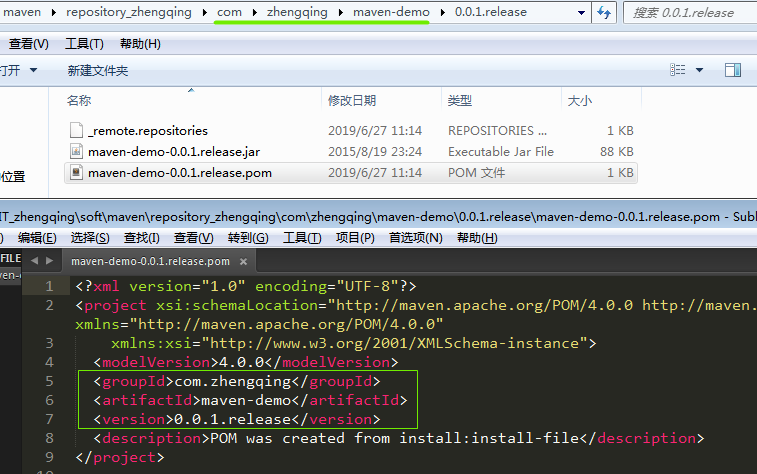Image resolution: width=757 pixels, height=474 pixels.
Task: Click the jar file icon
Action: pos(76,152)
